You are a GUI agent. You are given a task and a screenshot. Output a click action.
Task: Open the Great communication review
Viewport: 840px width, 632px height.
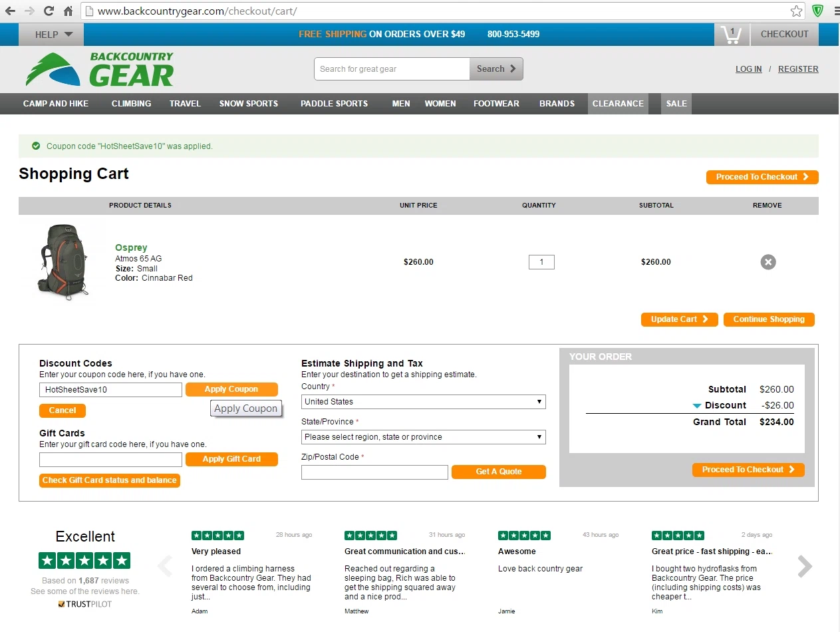click(x=404, y=552)
